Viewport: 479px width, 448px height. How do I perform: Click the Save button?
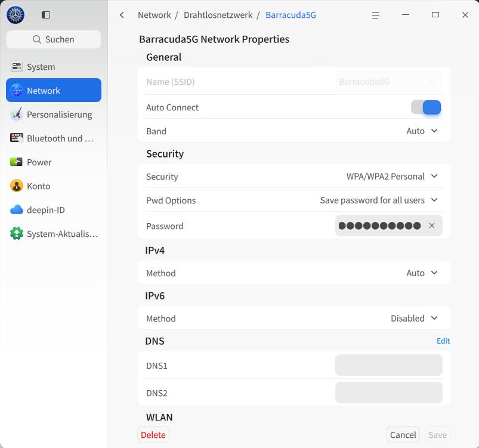point(437,434)
